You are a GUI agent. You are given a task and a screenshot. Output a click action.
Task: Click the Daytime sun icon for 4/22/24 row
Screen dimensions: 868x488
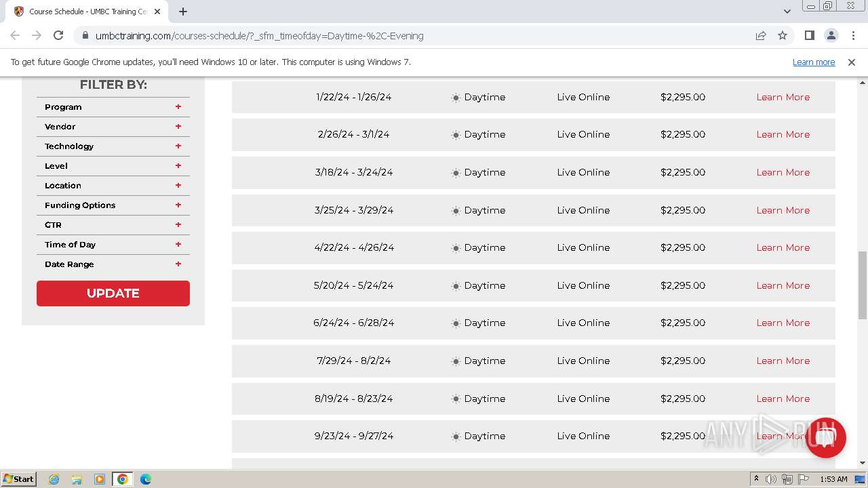point(456,248)
